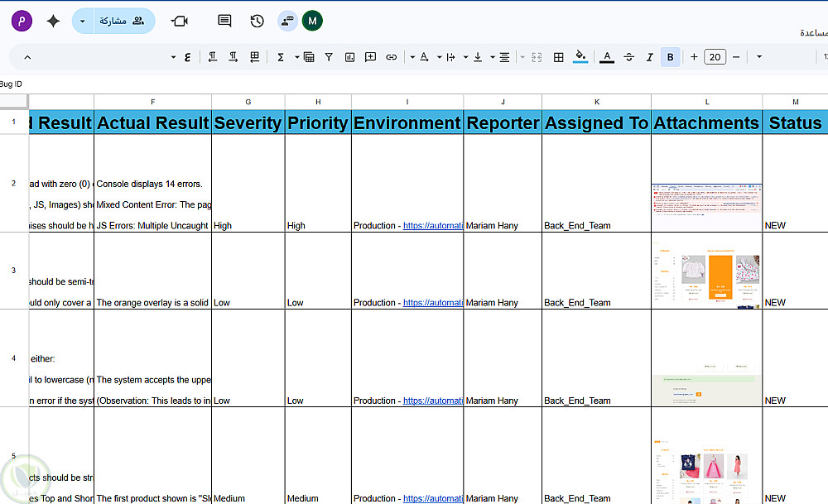This screenshot has height=504, width=828.
Task: Open the comments history panel
Action: point(224,22)
